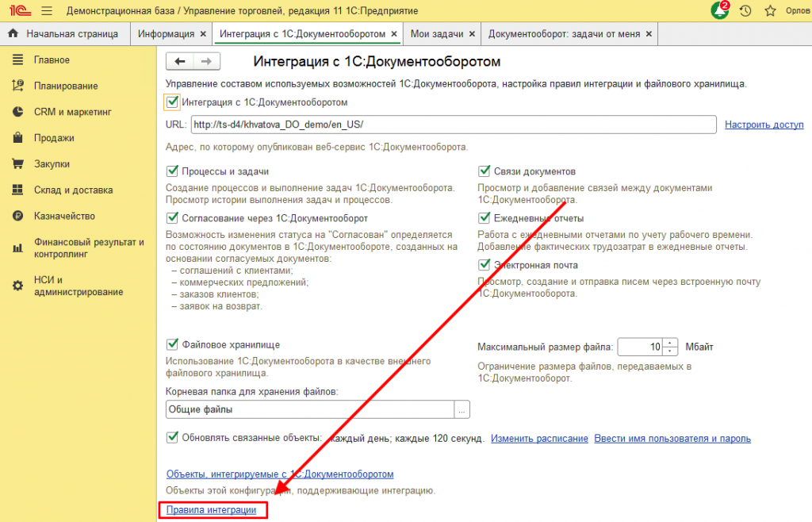Click the Орлов user name
Image resolution: width=812 pixels, height=522 pixels.
[x=798, y=10]
